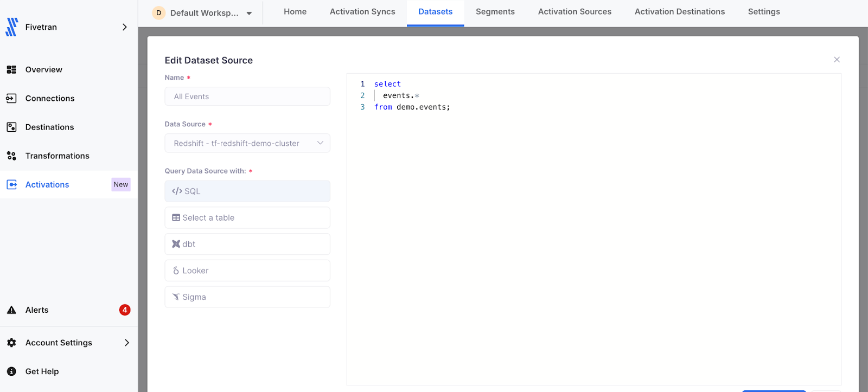Click the Get Help link
The height and width of the screenshot is (392, 868).
click(42, 371)
